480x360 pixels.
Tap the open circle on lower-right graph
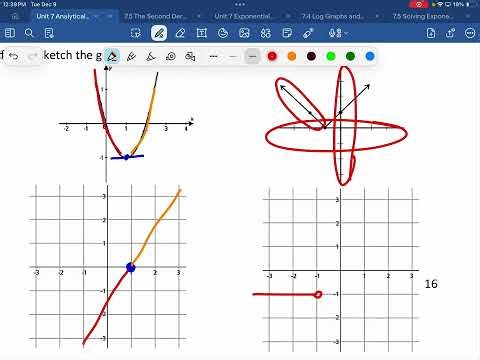point(318,294)
